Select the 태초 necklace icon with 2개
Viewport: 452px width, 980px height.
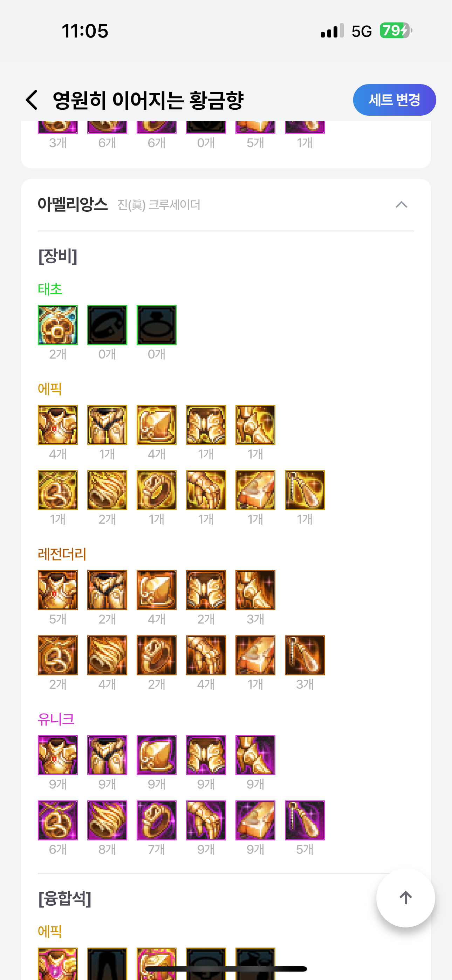(x=58, y=325)
